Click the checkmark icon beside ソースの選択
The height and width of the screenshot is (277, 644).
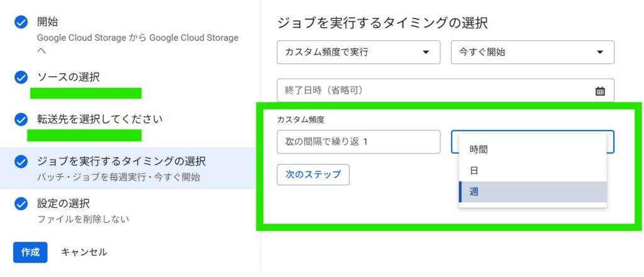[21, 77]
